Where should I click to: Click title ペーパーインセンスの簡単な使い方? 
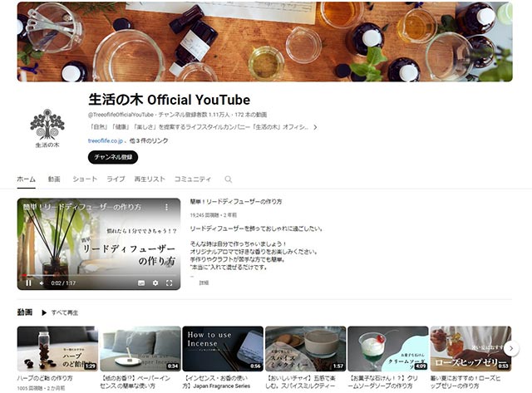pyautogui.click(x=135, y=382)
